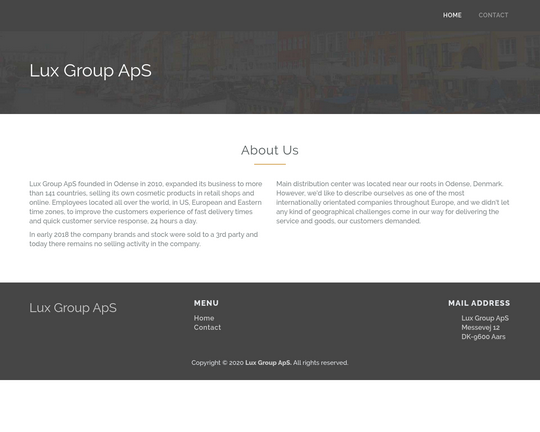The height and width of the screenshot is (432, 540).
Task: Open the Home link in footer menu
Action: 204,318
